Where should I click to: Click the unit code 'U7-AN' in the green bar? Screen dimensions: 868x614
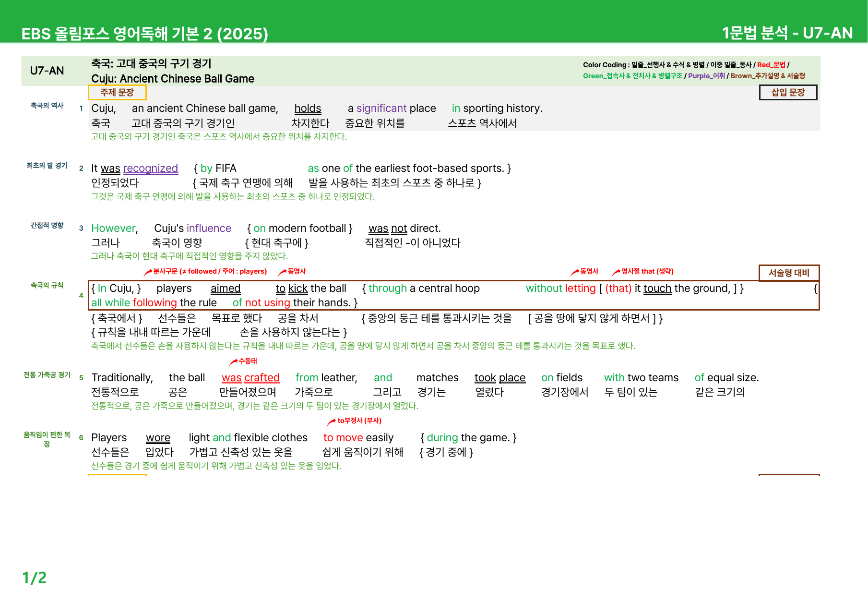(47, 71)
